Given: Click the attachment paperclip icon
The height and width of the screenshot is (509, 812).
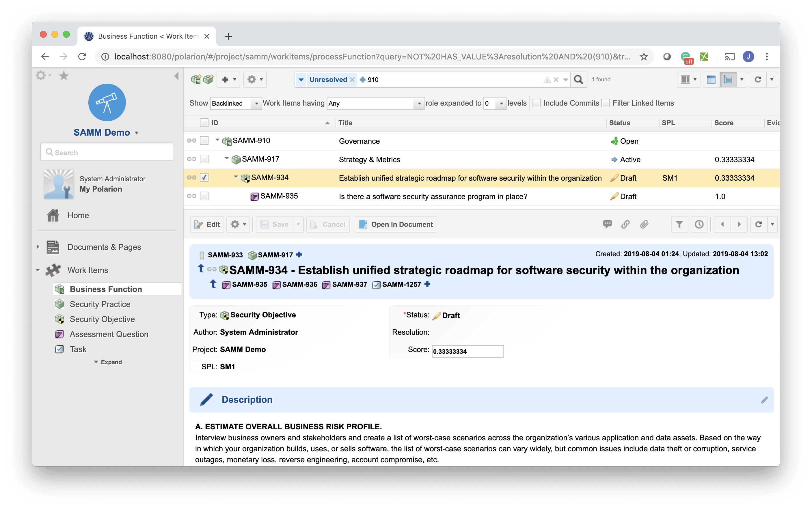Looking at the screenshot, I should pyautogui.click(x=644, y=224).
